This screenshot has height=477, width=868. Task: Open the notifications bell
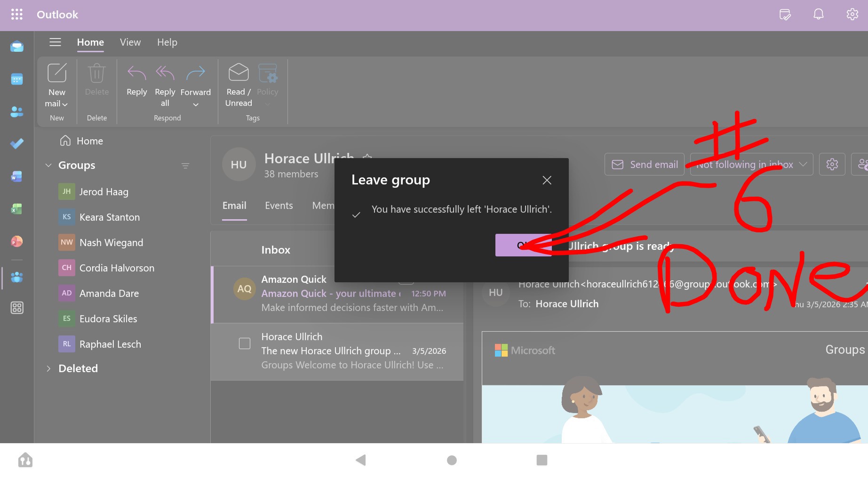[x=819, y=15]
